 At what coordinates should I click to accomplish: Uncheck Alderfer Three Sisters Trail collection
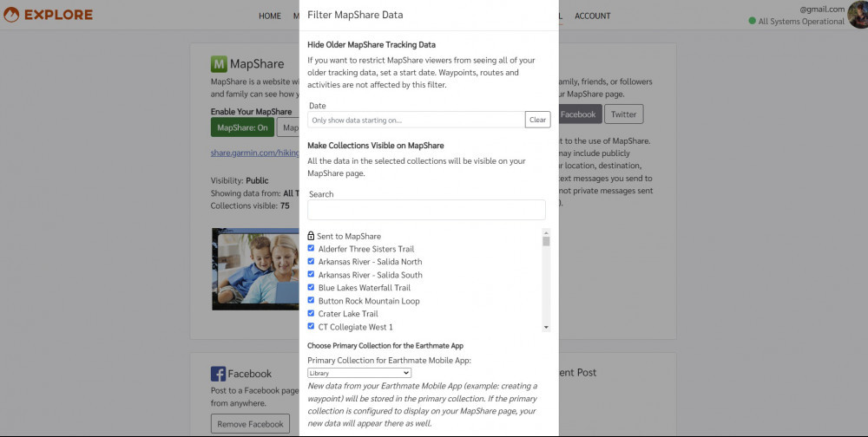[x=311, y=248]
